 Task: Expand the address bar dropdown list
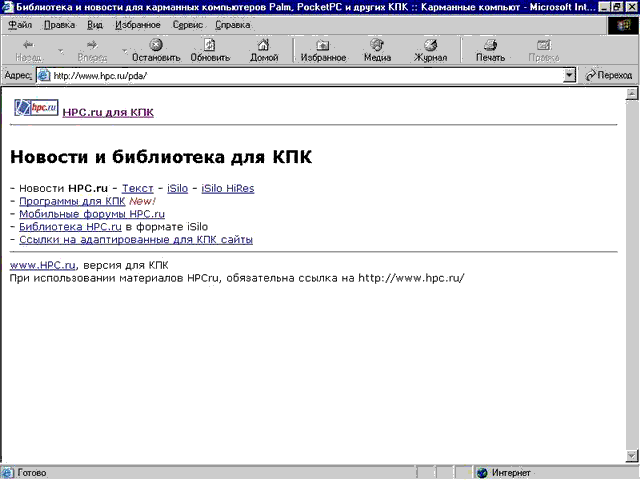(569, 76)
